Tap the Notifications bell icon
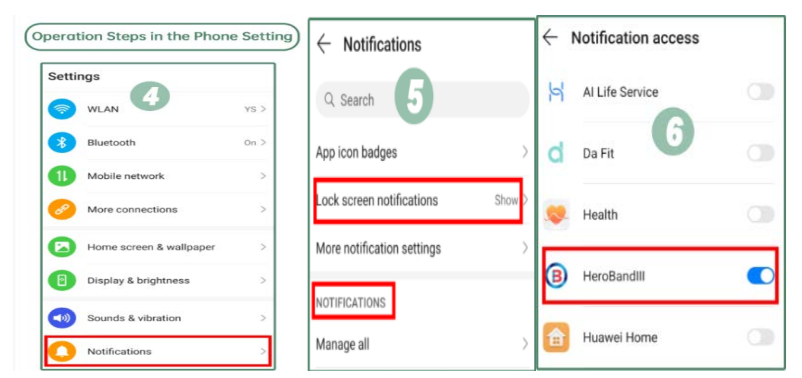 click(x=61, y=351)
